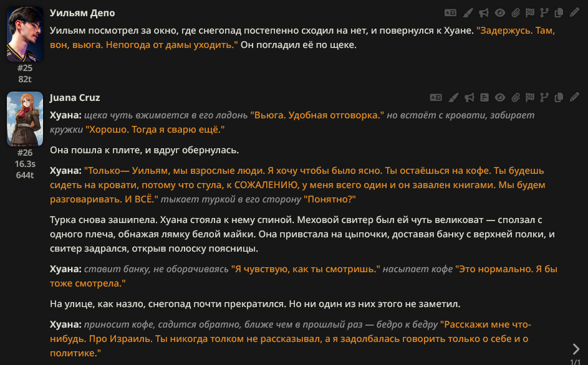Image resolution: width=588 pixels, height=365 pixels.
Task: Open prompt details icon on Juana Cruz message
Action: pyautogui.click(x=484, y=98)
